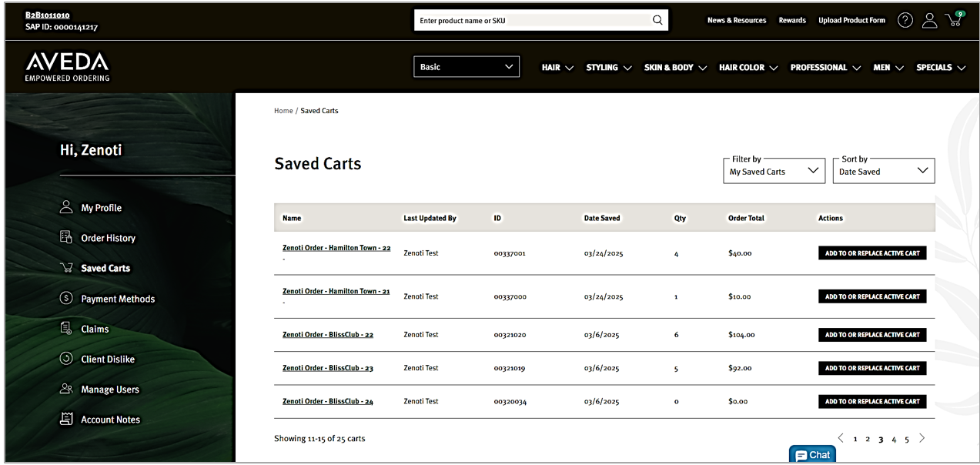Click the Name column header
This screenshot has height=465, width=980.
click(292, 218)
